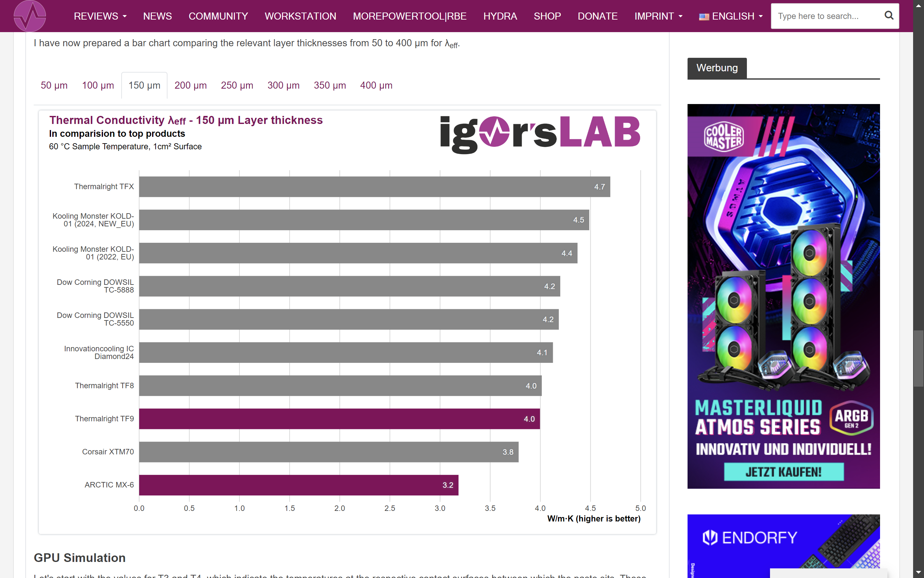Image resolution: width=924 pixels, height=578 pixels.
Task: Click the Corsair XTM70 bar
Action: (329, 452)
